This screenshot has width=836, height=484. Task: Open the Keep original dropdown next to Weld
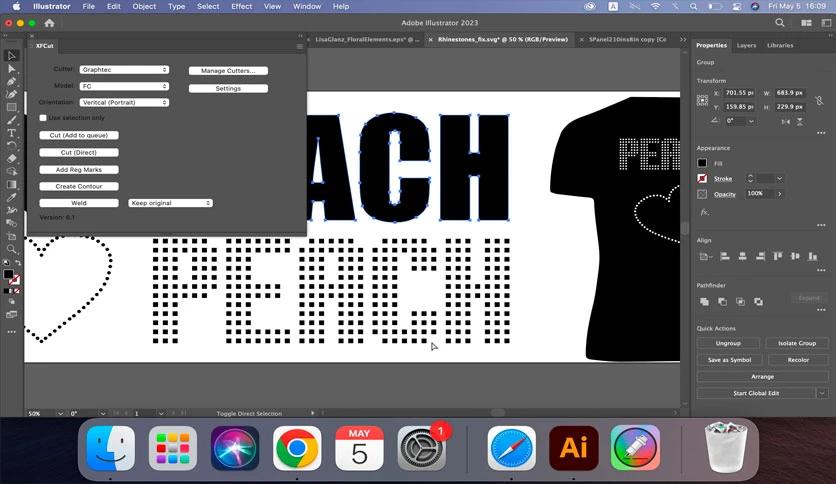click(x=171, y=203)
